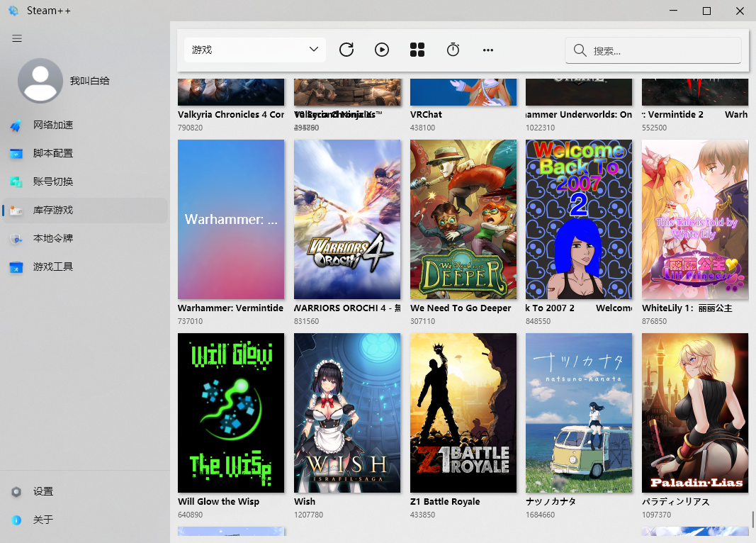This screenshot has width=756, height=543.
Task: Click the script icon beside 脚本配置
Action: [16, 154]
